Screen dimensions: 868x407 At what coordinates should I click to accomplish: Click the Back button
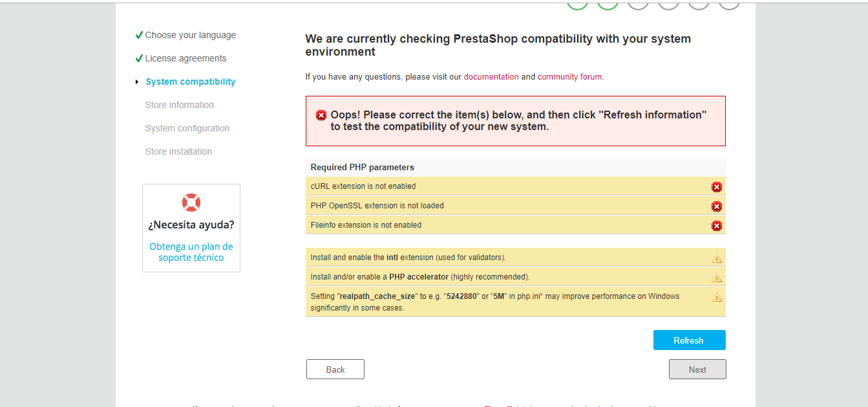tap(335, 369)
